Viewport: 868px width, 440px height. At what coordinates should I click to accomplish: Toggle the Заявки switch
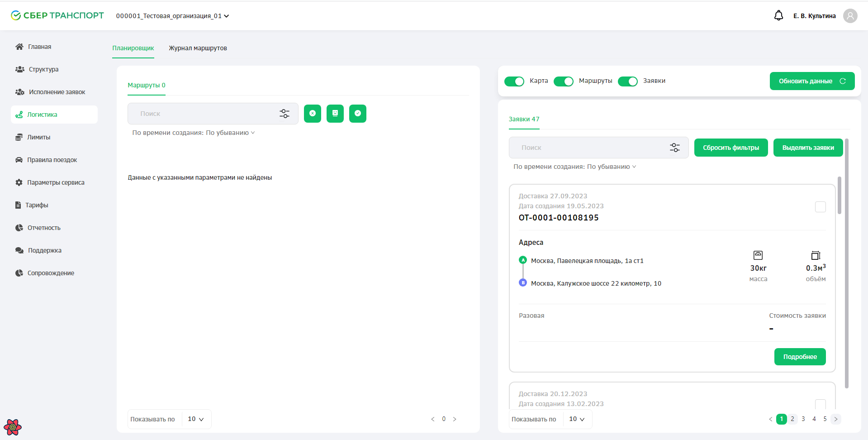(628, 81)
